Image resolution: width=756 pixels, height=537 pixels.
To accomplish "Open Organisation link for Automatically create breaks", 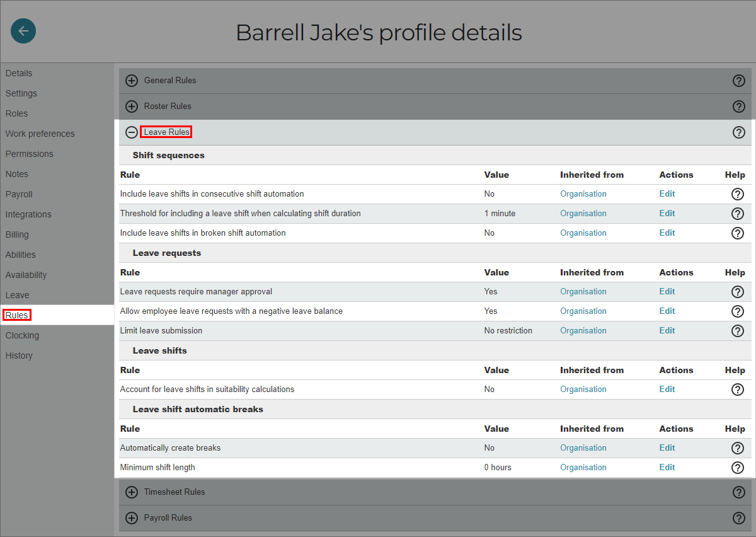I will tap(583, 448).
